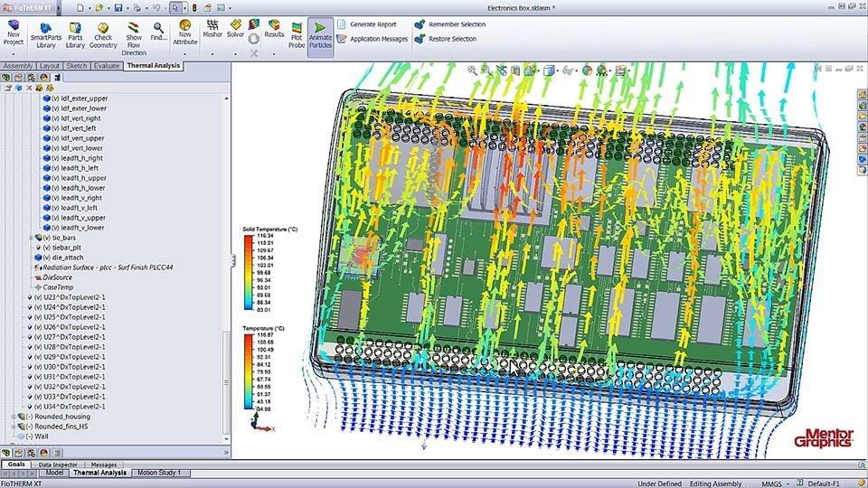Click the Open file icon in title toolbar
Viewport: 868px width, 488px height.
pyautogui.click(x=99, y=8)
